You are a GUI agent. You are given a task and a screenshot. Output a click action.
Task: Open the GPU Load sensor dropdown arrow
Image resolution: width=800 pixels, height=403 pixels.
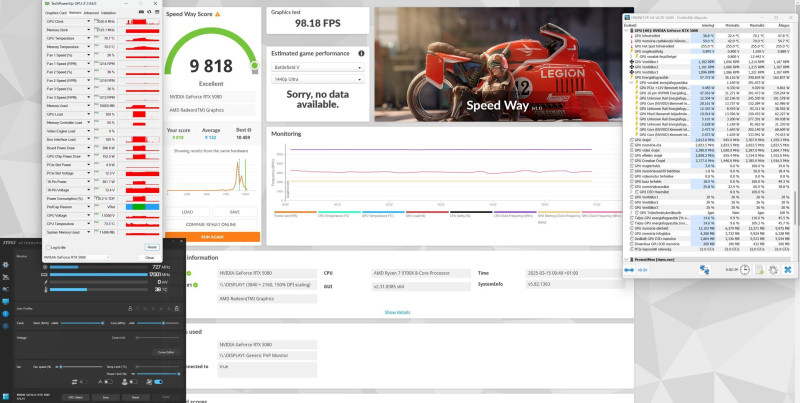click(x=89, y=114)
